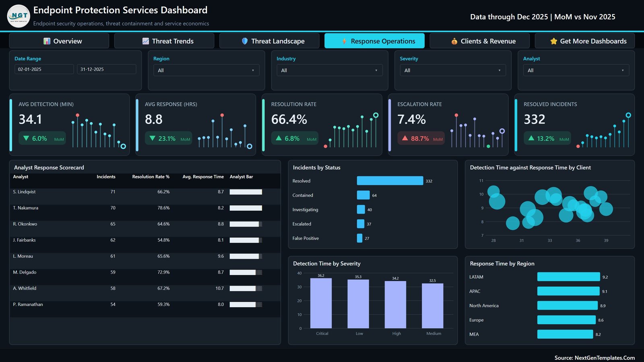Viewport: 644px width, 362px height.
Task: Click the 88.7% MoM escalation badge
Action: [x=421, y=138]
